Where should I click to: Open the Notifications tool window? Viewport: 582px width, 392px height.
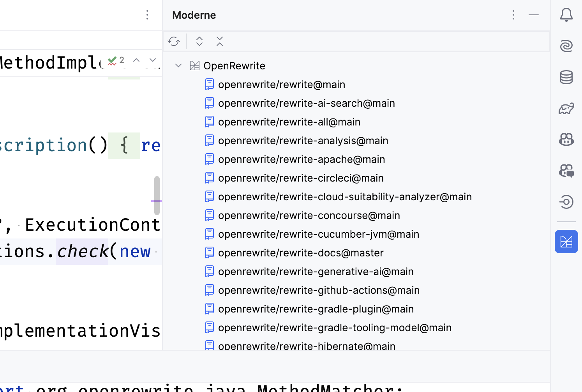[x=566, y=15]
